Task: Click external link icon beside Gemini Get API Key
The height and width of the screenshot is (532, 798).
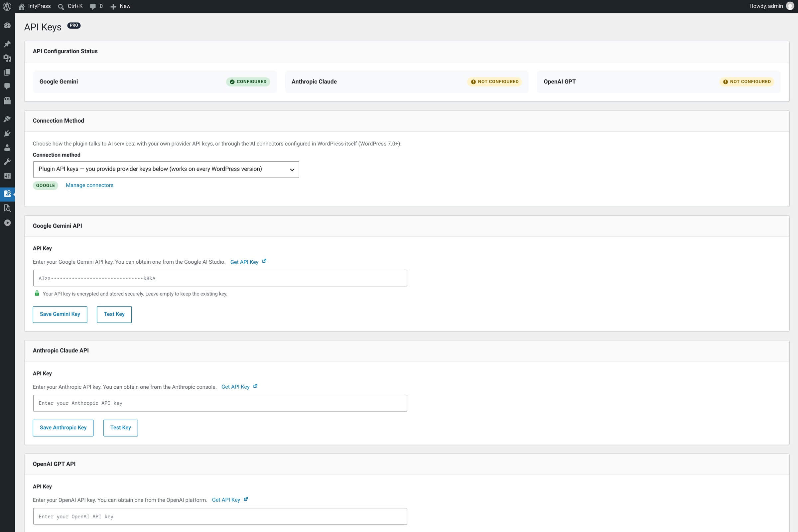Action: (x=264, y=261)
